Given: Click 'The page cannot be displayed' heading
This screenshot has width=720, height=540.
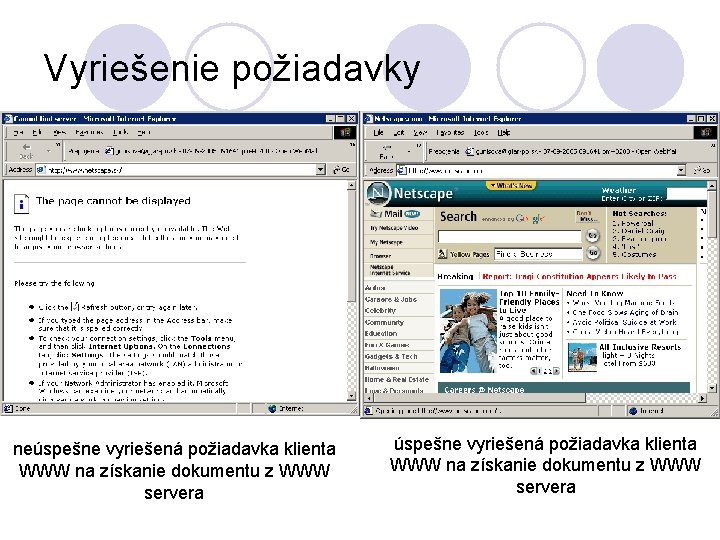Looking at the screenshot, I should tap(113, 201).
